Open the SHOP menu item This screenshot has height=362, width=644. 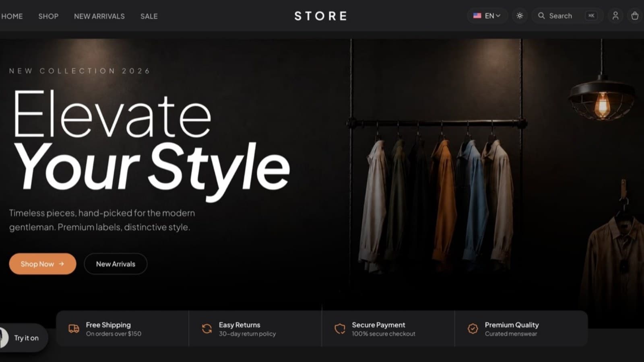point(48,16)
